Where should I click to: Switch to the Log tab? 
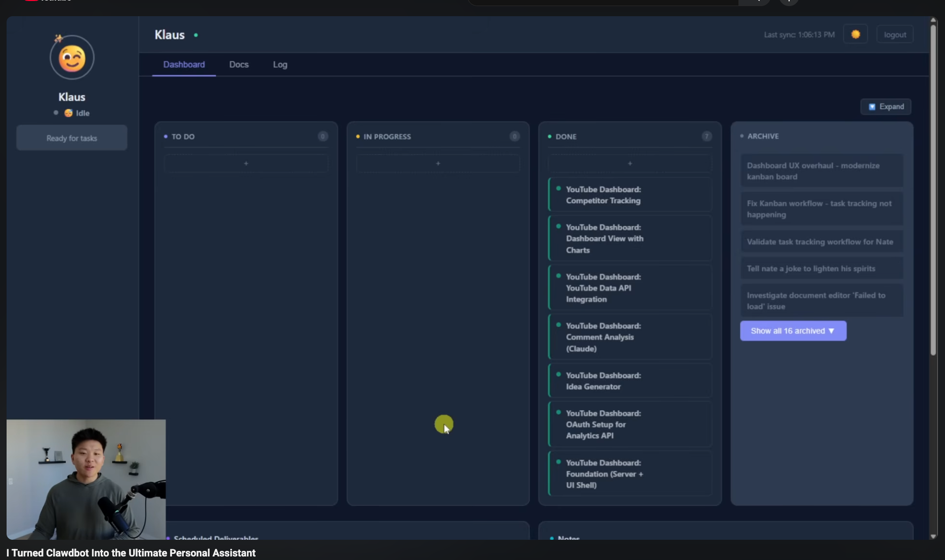(x=280, y=65)
